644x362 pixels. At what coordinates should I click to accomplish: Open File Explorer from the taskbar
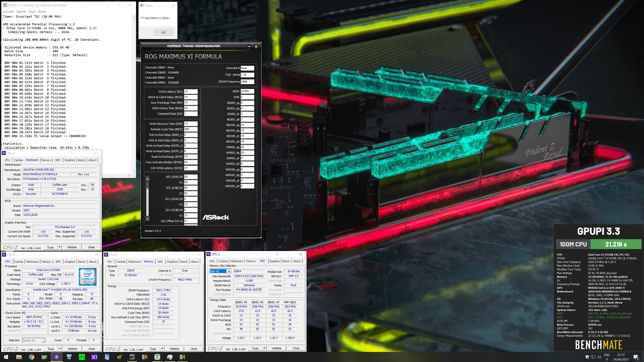pyautogui.click(x=19, y=357)
